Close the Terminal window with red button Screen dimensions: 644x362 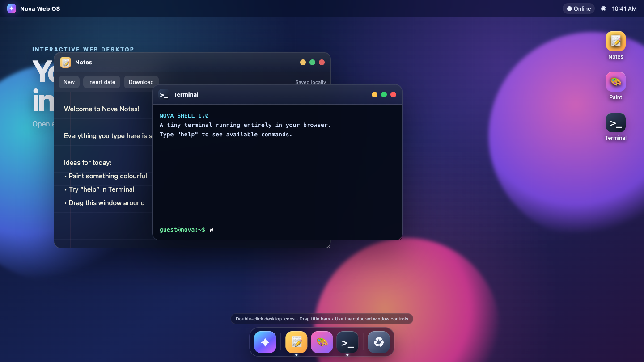coord(394,95)
